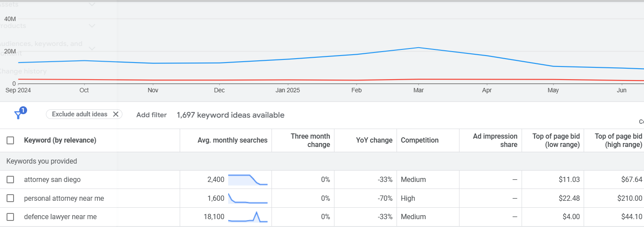Click the personal attorney near me sparkline
Image resolution: width=644 pixels, height=227 pixels.
pyautogui.click(x=247, y=199)
